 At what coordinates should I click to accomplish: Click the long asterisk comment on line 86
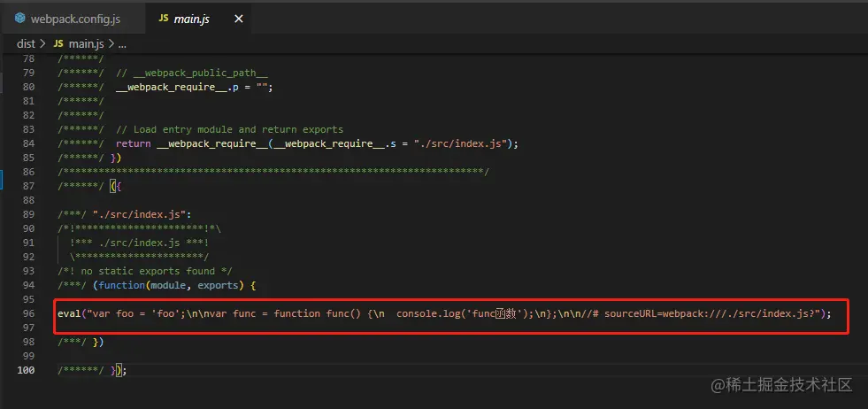tap(273, 172)
